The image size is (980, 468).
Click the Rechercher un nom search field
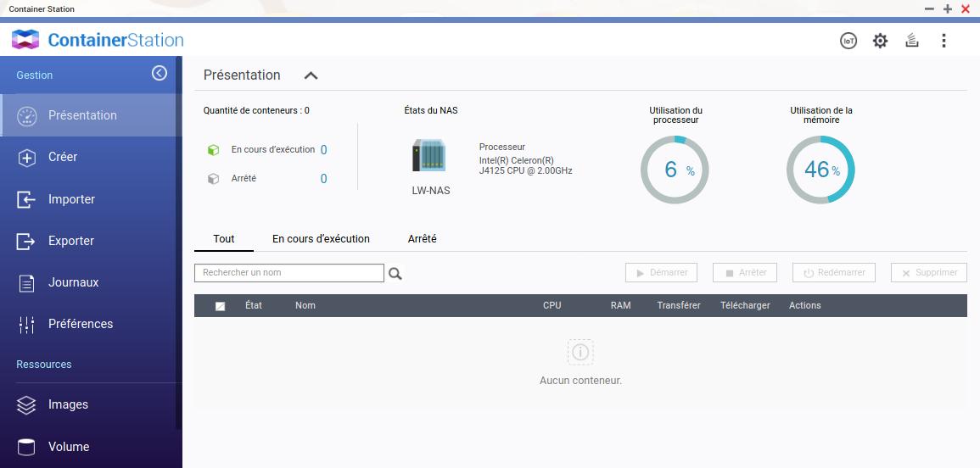[x=288, y=273]
